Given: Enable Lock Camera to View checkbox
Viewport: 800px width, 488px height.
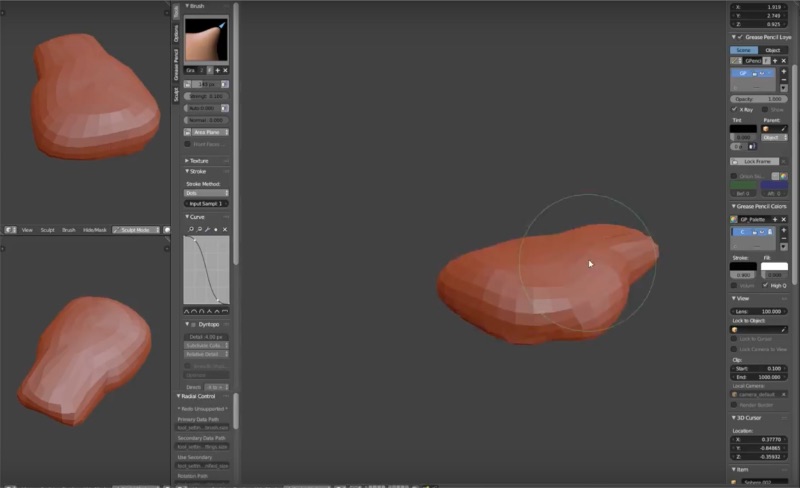Looking at the screenshot, I should [x=734, y=349].
